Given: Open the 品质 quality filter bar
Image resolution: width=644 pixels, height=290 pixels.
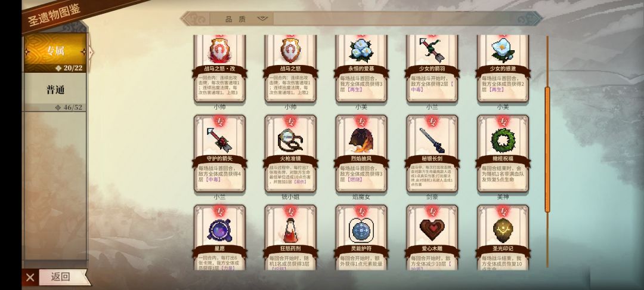Looking at the screenshot, I should tap(361, 18).
